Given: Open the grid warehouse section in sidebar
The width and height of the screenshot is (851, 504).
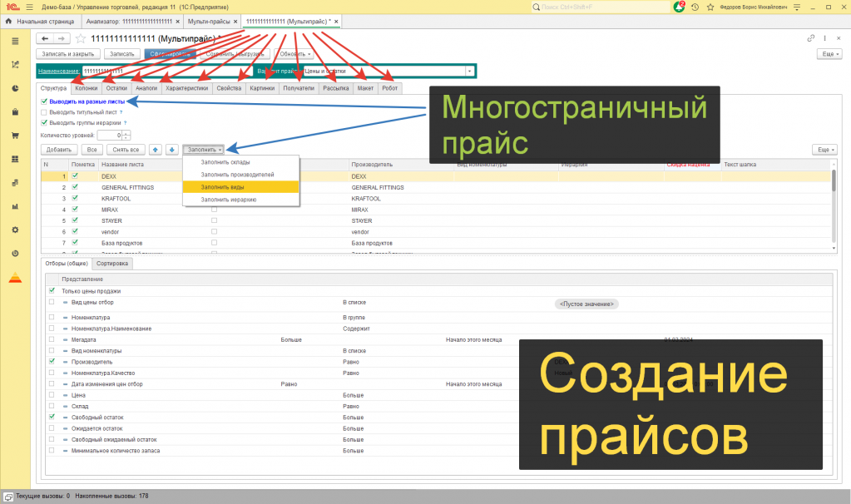Looking at the screenshot, I should click(x=15, y=159).
